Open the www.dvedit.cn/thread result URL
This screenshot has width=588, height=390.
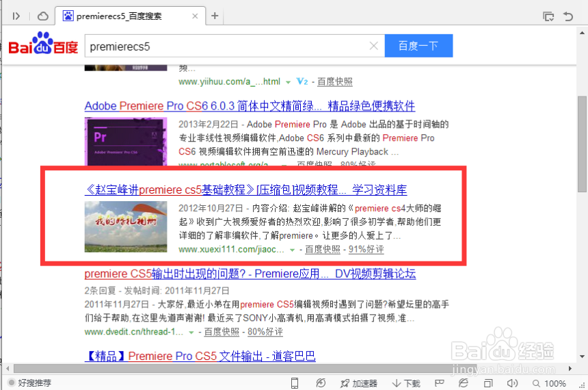click(134, 332)
